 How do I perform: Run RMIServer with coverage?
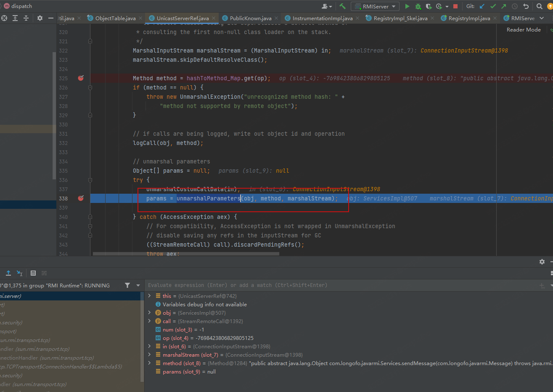coord(429,6)
